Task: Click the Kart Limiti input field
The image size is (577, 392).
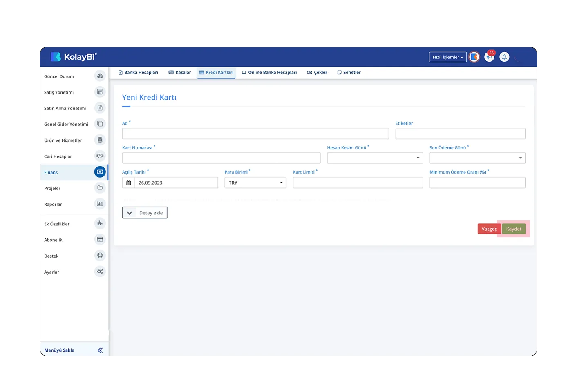Action: 358,183
